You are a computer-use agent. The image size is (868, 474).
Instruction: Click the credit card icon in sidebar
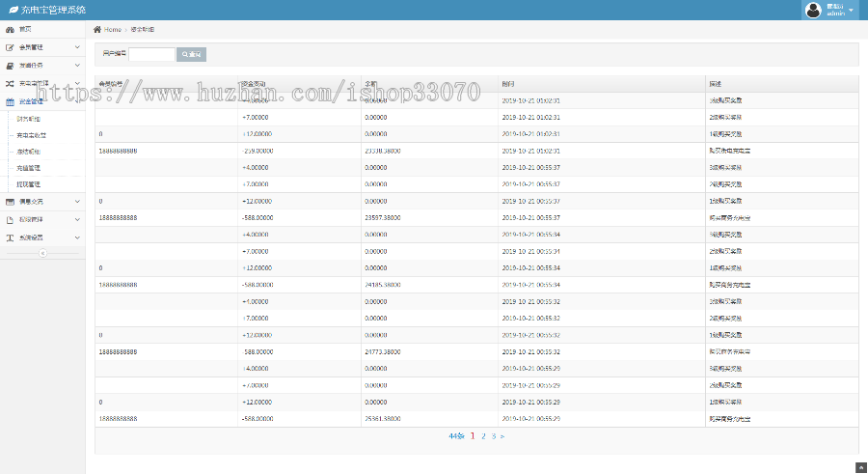10,202
